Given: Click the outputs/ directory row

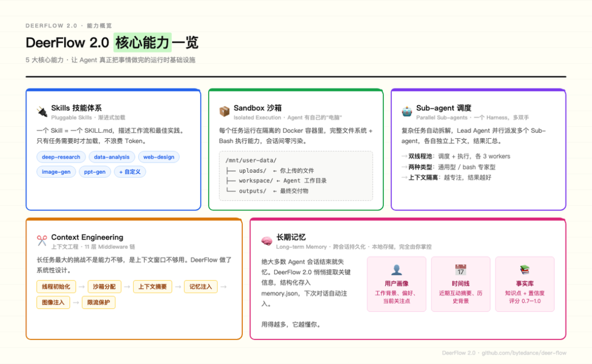Looking at the screenshot, I should tap(267, 191).
